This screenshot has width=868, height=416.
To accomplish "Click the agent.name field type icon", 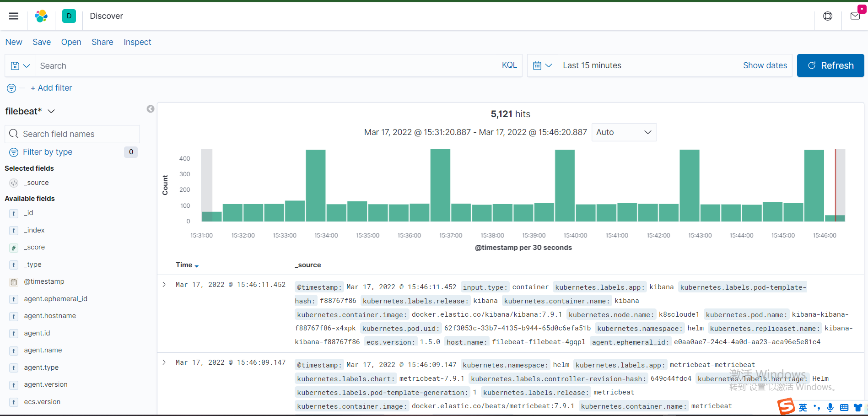I will (14, 351).
